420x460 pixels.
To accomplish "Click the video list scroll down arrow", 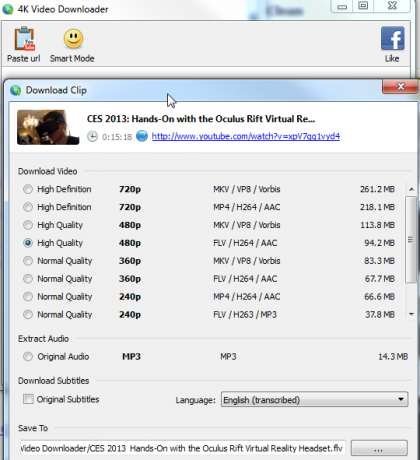I will 411,314.
